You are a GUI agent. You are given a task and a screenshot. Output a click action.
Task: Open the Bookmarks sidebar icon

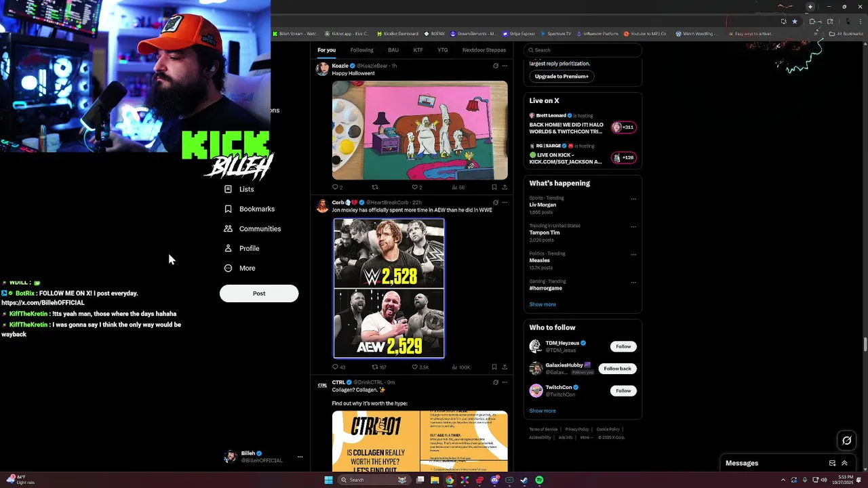coord(228,209)
